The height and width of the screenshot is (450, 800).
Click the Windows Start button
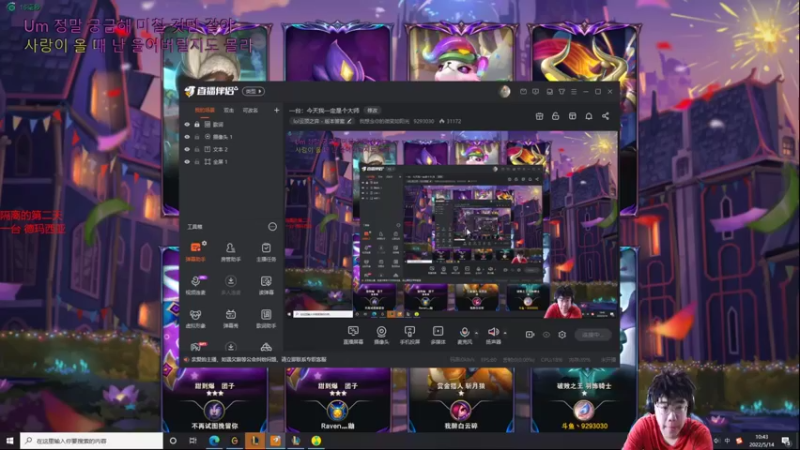click(x=9, y=441)
